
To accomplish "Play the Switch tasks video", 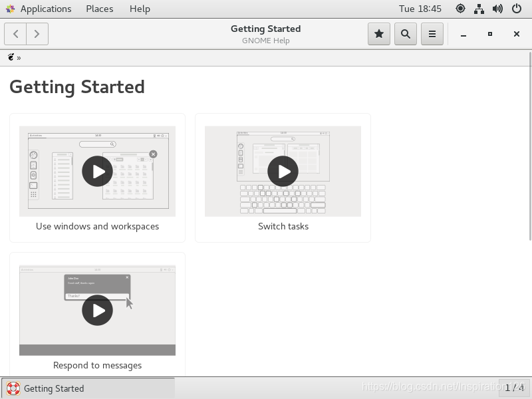I will (x=283, y=171).
